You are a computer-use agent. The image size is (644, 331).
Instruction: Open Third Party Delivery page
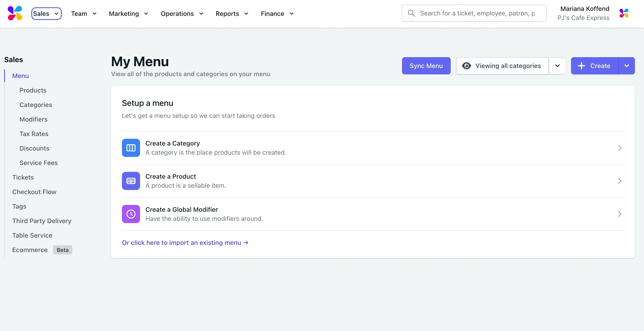(x=42, y=221)
